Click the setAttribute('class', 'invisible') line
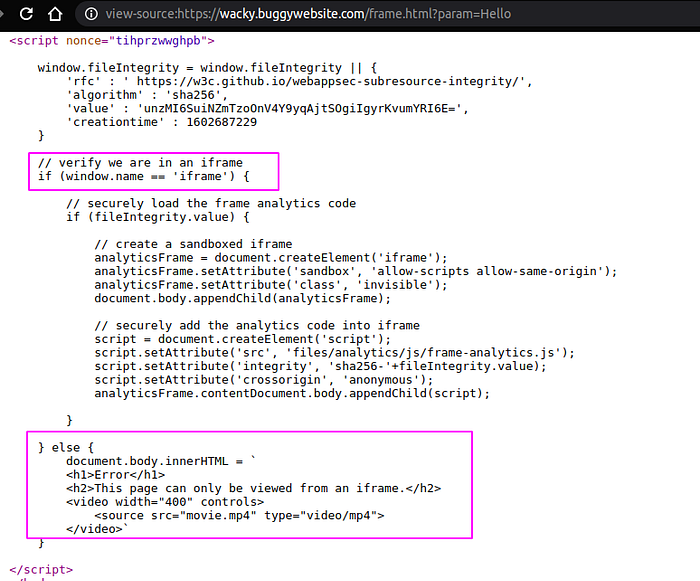 271,285
